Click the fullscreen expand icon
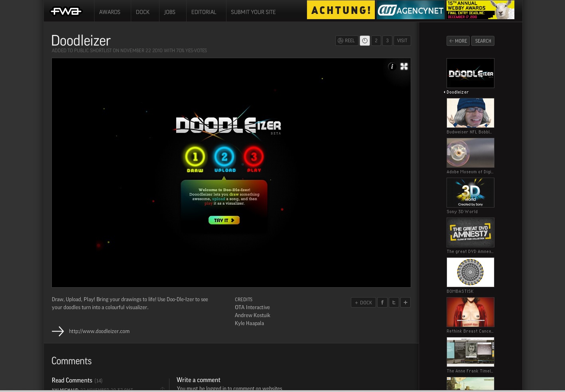 [404, 67]
